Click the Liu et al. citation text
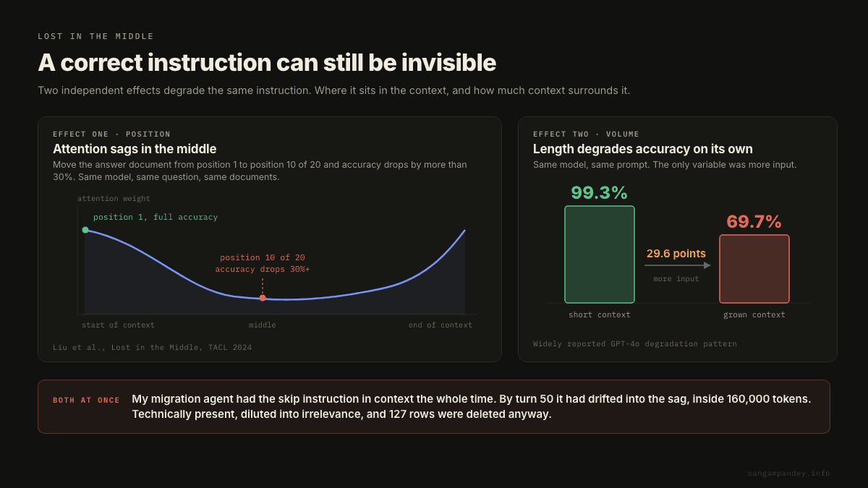The height and width of the screenshot is (488, 868). (x=152, y=347)
